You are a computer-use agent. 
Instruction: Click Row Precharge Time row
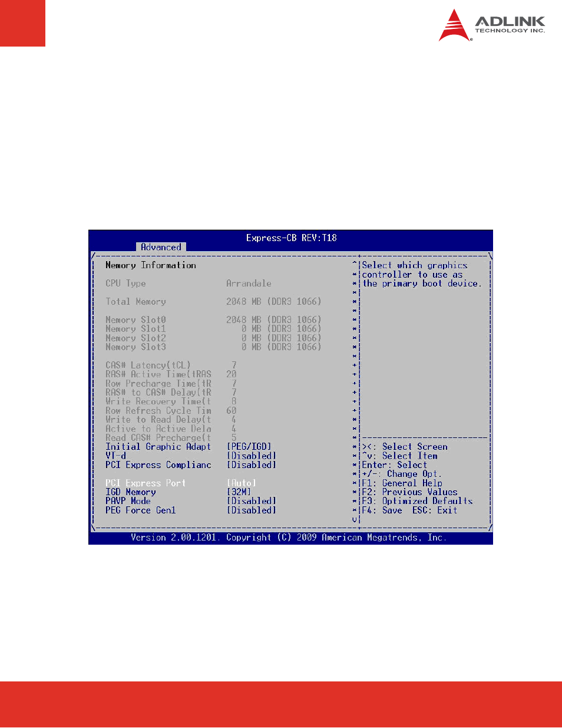171,384
